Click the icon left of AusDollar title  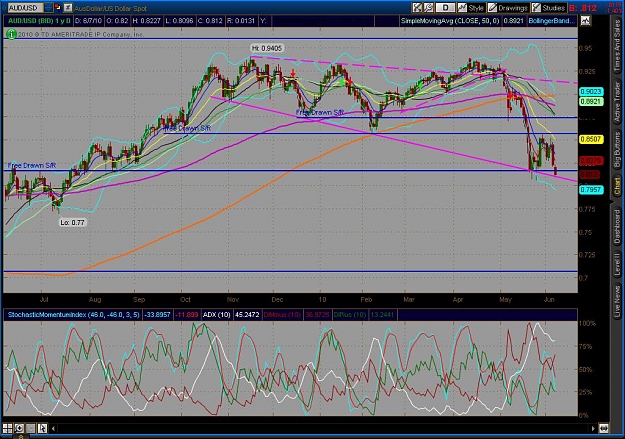[68, 8]
